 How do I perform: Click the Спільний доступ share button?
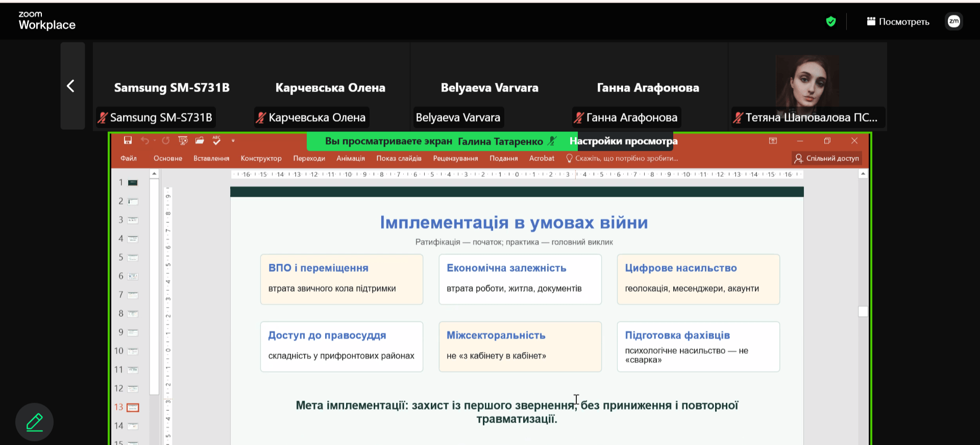tap(827, 158)
